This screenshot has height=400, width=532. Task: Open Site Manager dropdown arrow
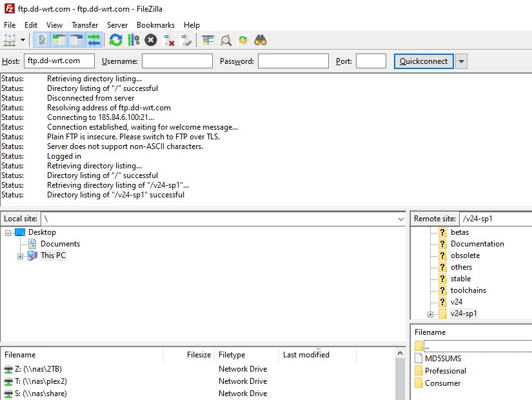23,41
